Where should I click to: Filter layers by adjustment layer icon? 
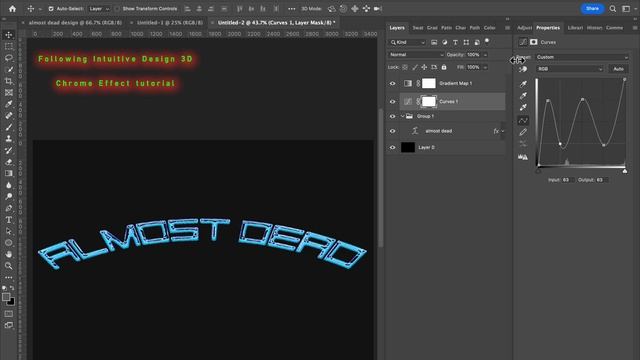point(444,42)
